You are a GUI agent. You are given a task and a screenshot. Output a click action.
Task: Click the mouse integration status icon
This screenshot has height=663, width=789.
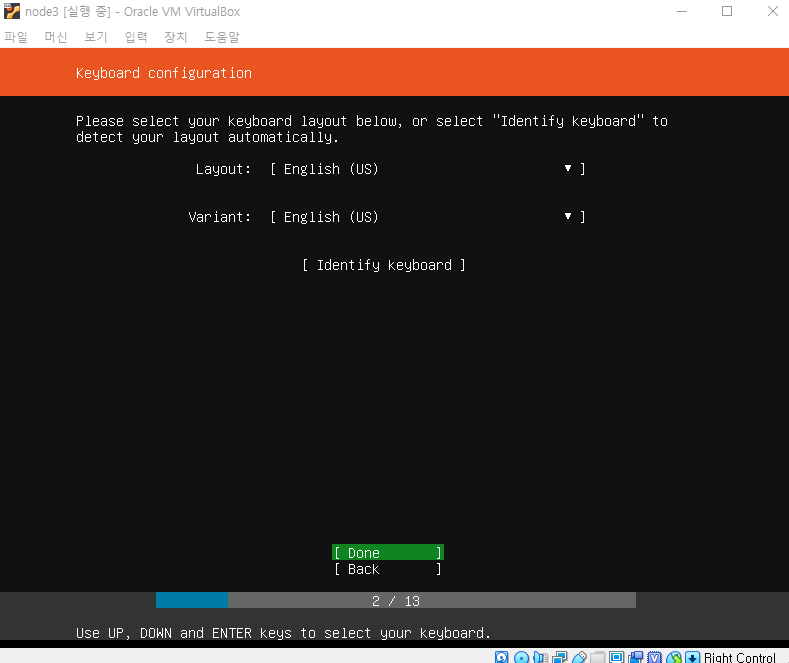pyautogui.click(x=674, y=657)
